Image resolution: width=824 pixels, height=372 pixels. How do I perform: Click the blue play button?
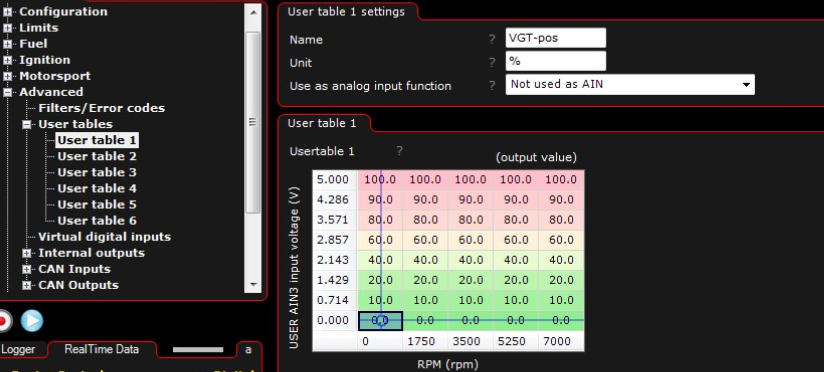point(32,321)
